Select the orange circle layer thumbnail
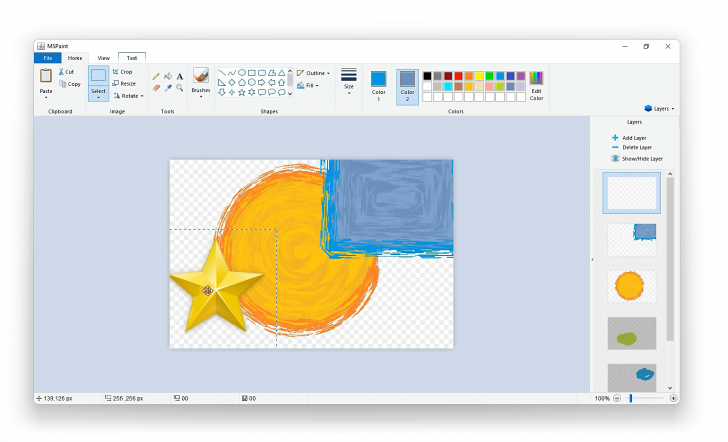The width and height of the screenshot is (728, 442). tap(631, 286)
